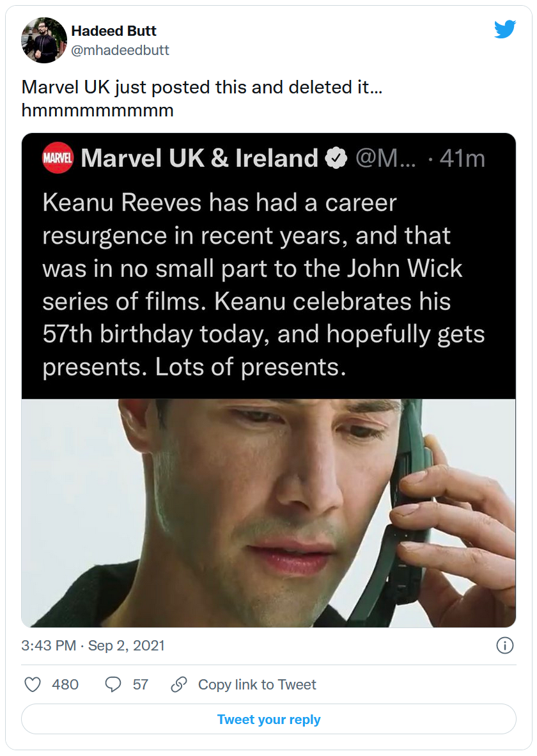The height and width of the screenshot is (756, 537).
Task: Click the 41m time on the screenshot
Action: click(462, 158)
